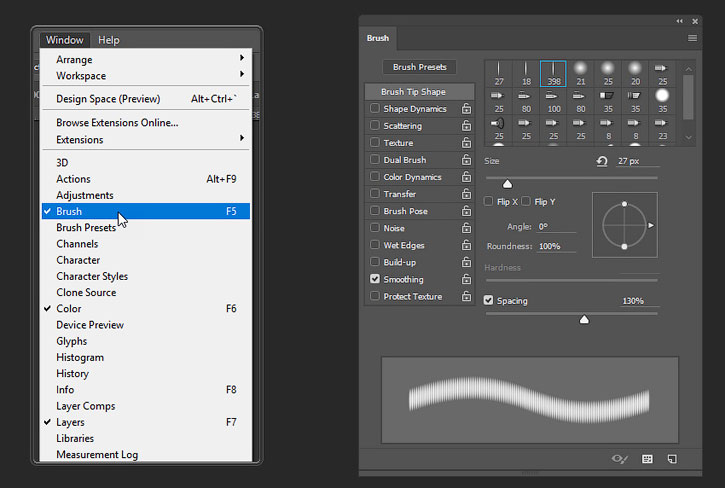Image resolution: width=725 pixels, height=488 pixels.
Task: Check the Flip X box
Action: point(488,201)
